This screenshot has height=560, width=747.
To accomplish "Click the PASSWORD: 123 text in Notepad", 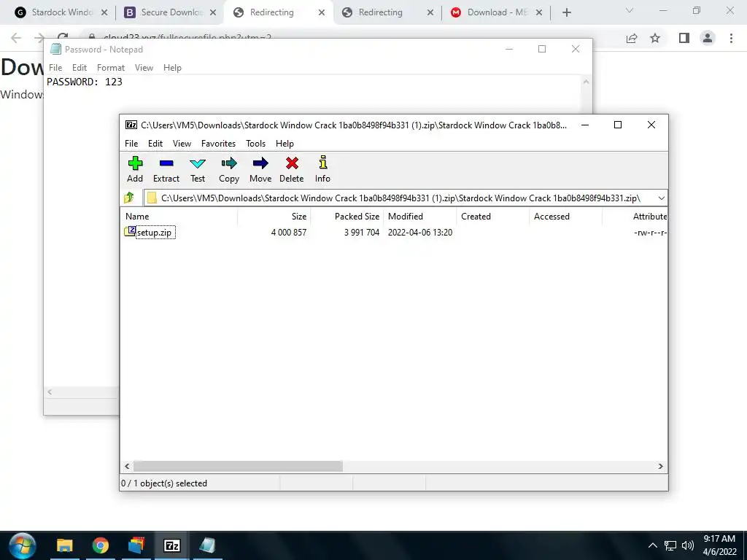I will tap(85, 82).
